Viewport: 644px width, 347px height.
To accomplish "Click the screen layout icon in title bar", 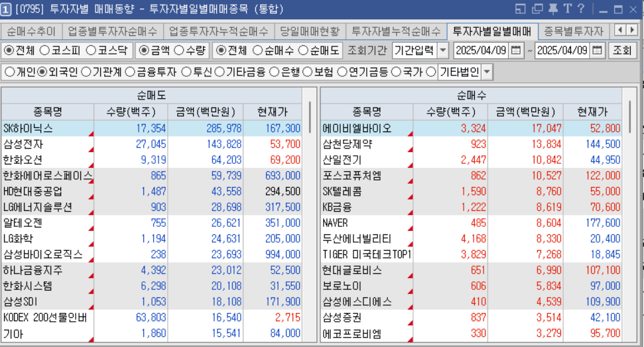I will point(521,9).
